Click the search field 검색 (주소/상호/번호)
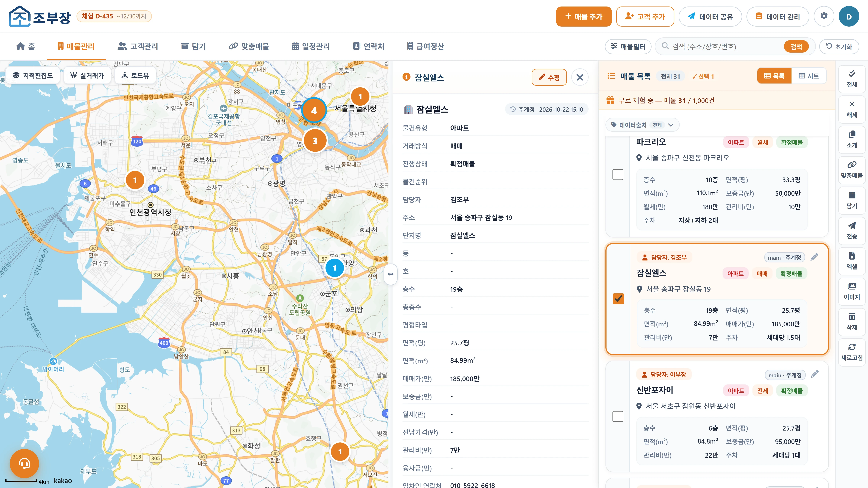Screen dimensions: 868x488 coord(724,46)
